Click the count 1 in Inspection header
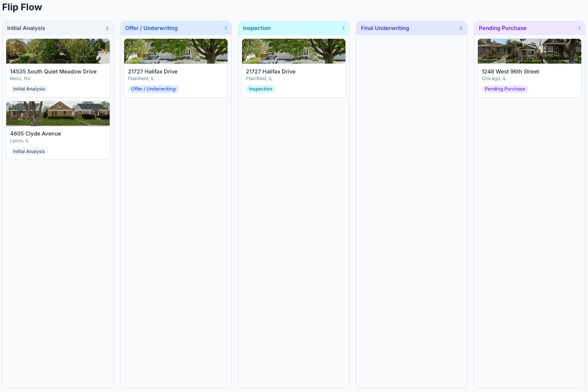The height and width of the screenshot is (392, 588). 343,28
